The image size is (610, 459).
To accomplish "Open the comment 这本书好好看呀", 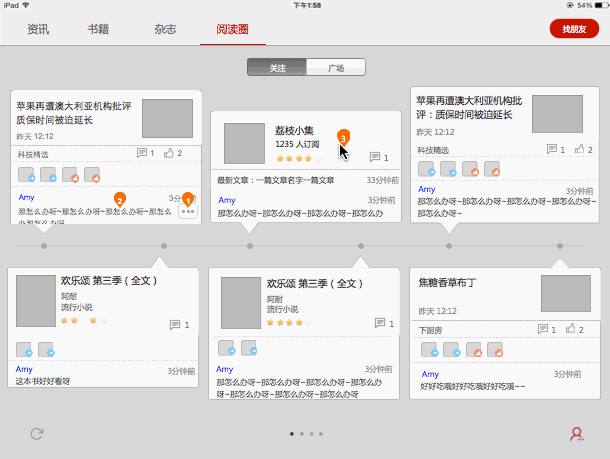I will 43,381.
